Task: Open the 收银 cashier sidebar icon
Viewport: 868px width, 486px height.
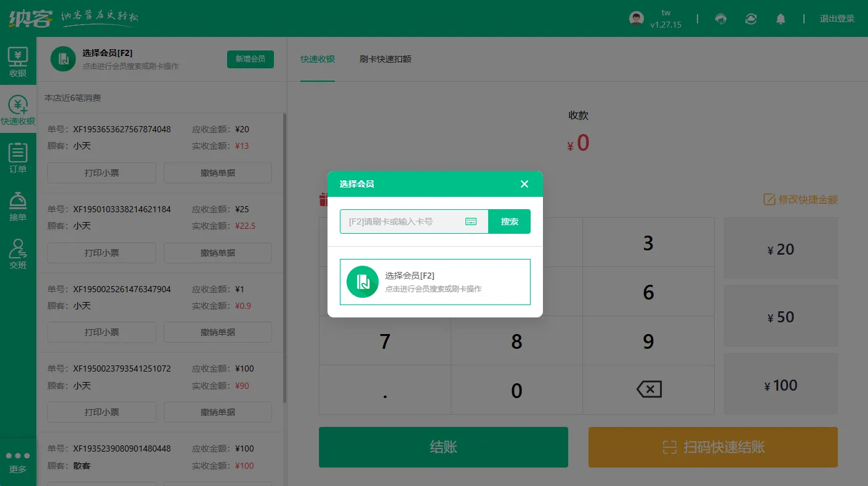Action: pos(18,62)
